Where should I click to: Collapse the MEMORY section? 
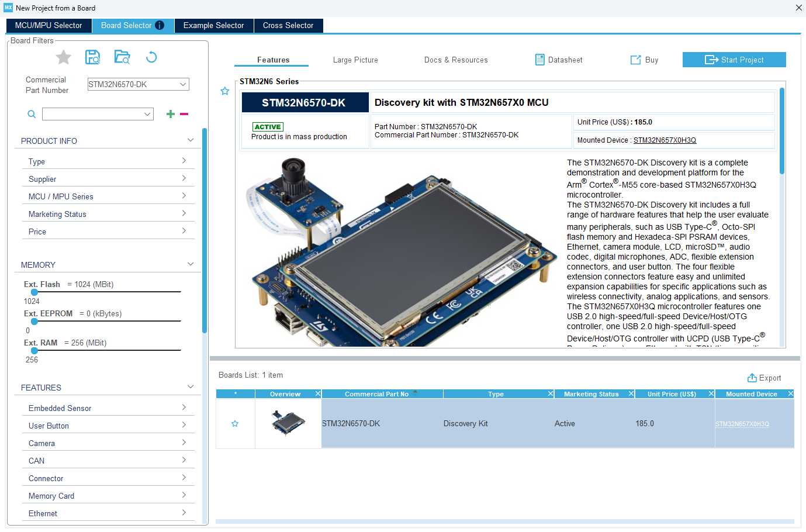click(x=191, y=264)
